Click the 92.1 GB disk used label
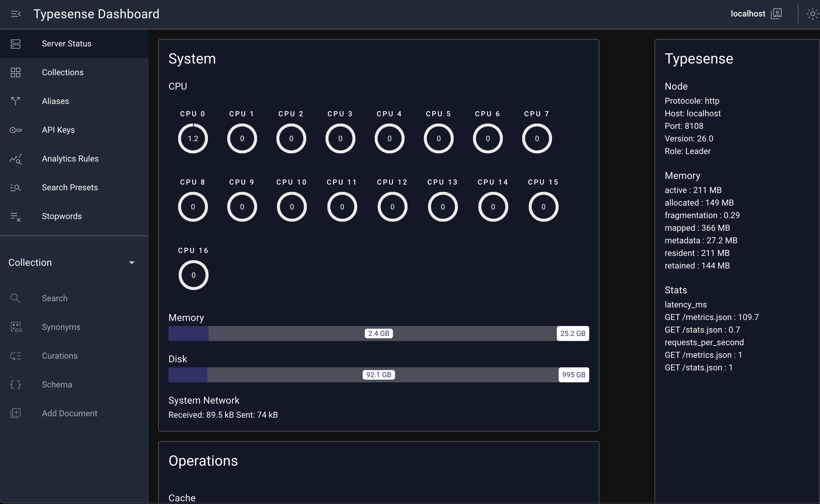The image size is (820, 504). (379, 375)
